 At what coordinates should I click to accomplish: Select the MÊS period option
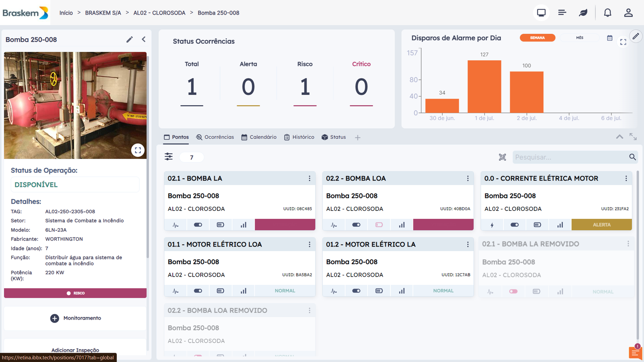click(579, 38)
